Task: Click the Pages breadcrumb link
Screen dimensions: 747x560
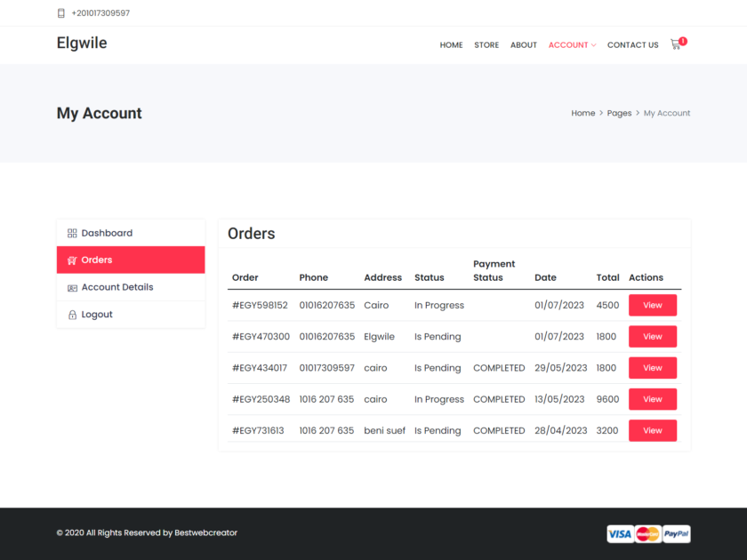Action: coord(619,113)
